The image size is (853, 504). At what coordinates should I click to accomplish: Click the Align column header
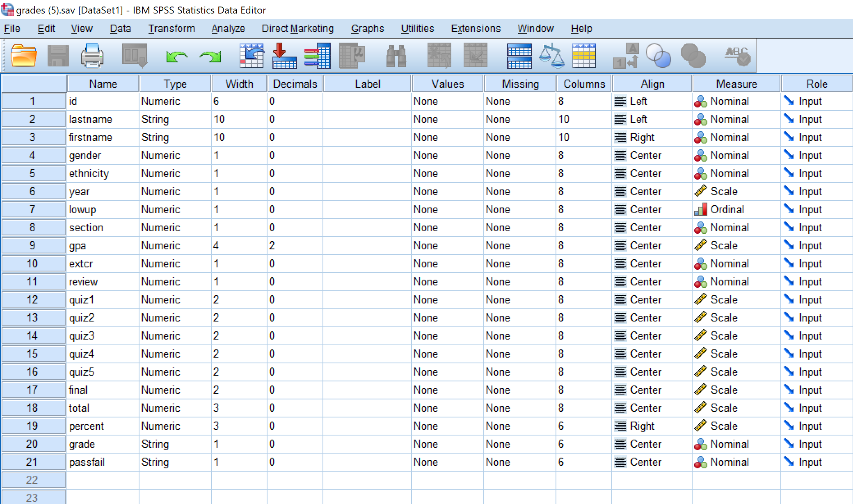(652, 84)
